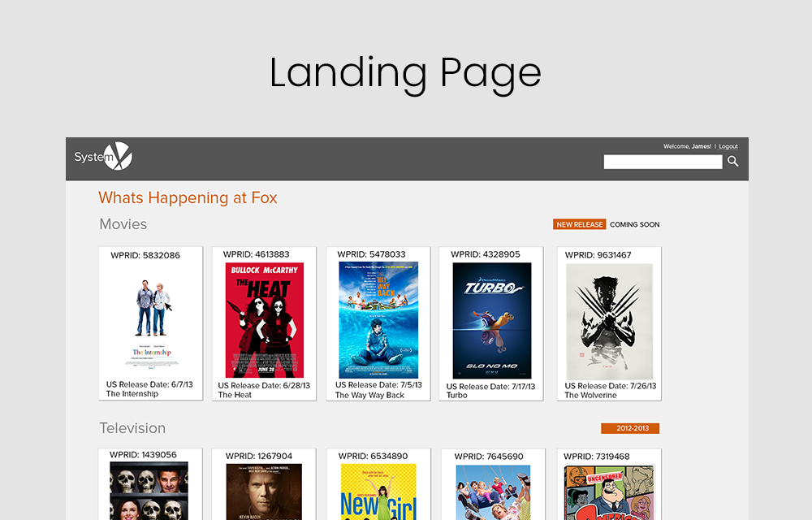Click US Release Date: 6/28/13 text
Viewport: 812px width, 520px height.
264,386
